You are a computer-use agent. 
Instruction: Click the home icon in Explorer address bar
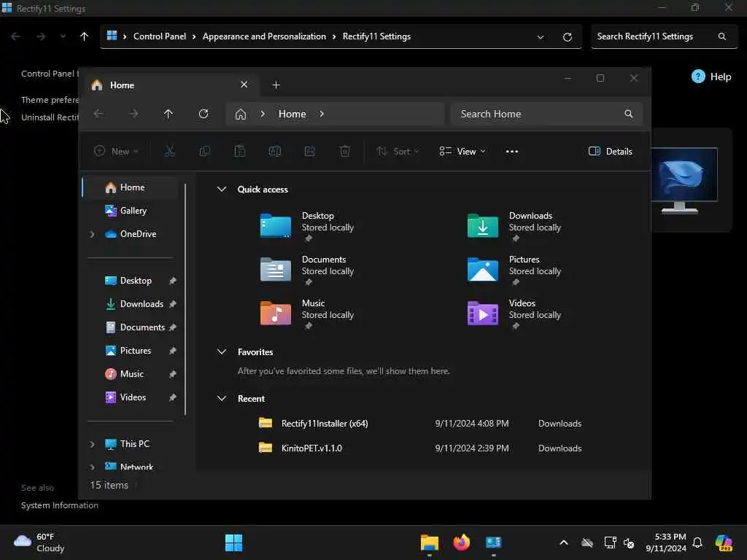click(x=241, y=114)
